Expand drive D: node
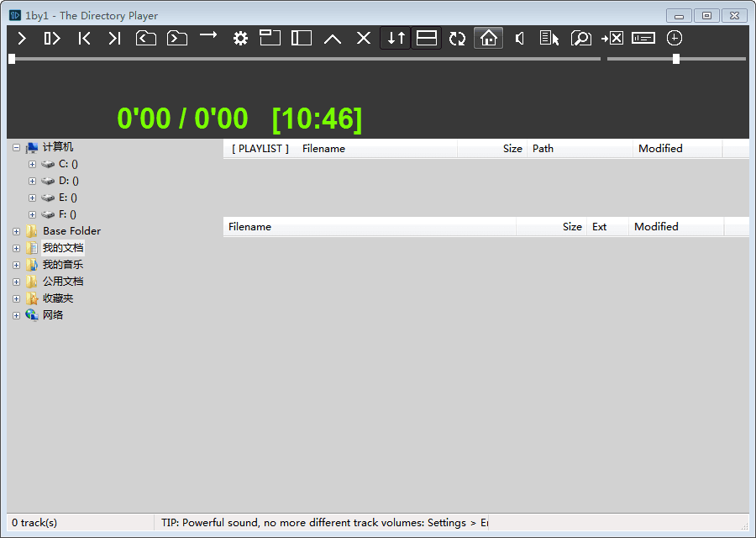The height and width of the screenshot is (538, 756). pyautogui.click(x=32, y=182)
